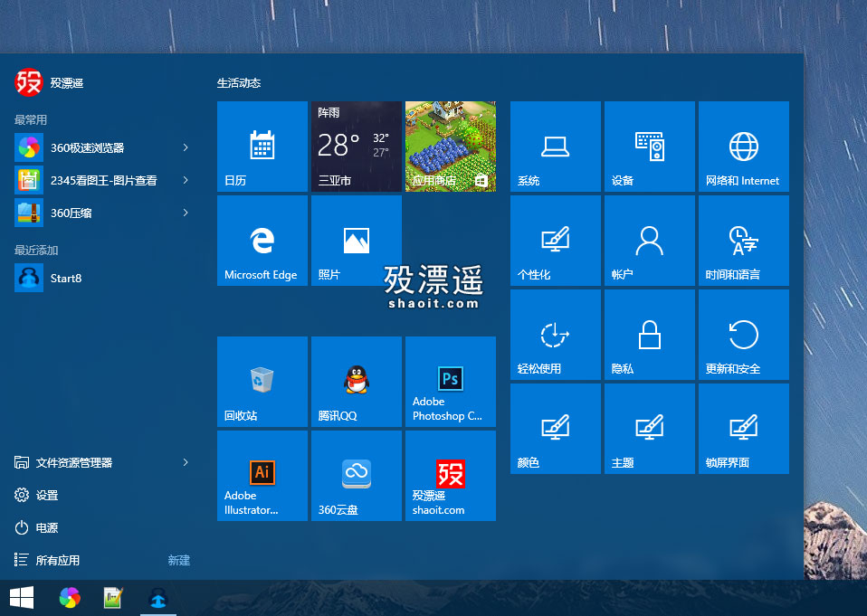This screenshot has height=616, width=867.
Task: Launch the 腾讯QQ tile
Action: (x=356, y=382)
